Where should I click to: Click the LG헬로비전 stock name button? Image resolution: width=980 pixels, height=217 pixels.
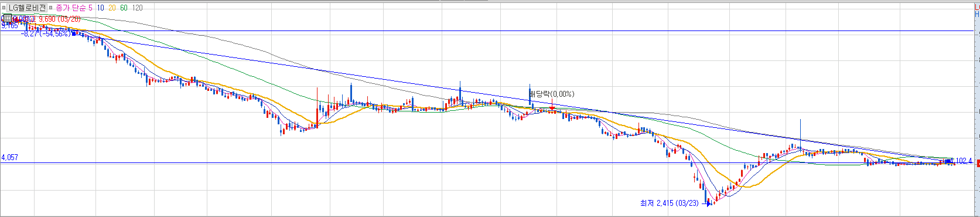coord(27,8)
